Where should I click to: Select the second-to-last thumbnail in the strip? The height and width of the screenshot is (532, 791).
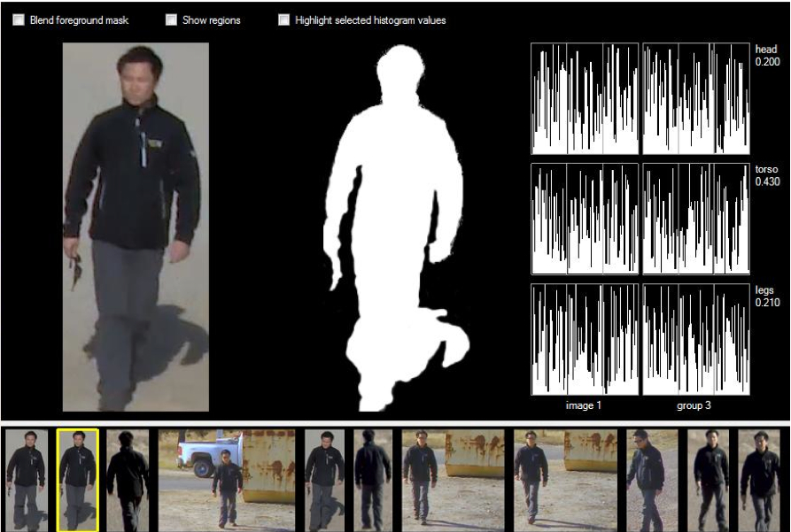709,480
